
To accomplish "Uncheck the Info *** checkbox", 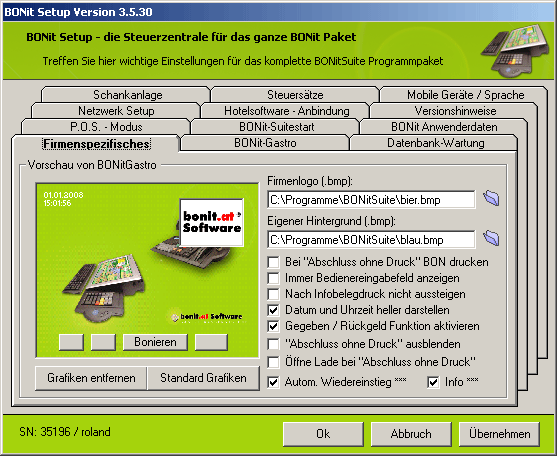I will [x=433, y=382].
